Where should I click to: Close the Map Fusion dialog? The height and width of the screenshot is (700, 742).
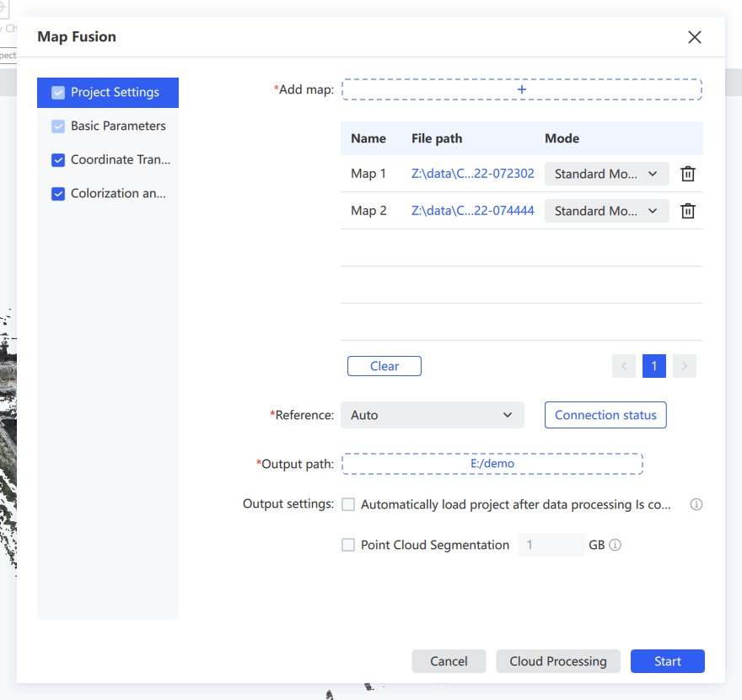tap(694, 37)
